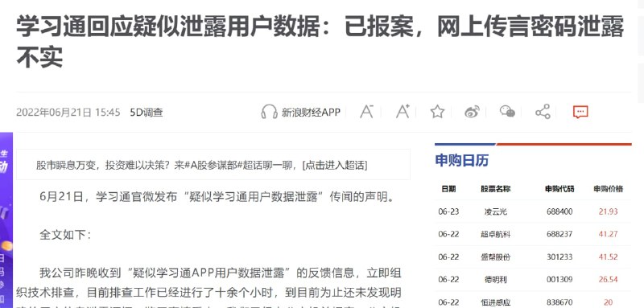Open stock 恒进感应 in the table
The height and width of the screenshot is (308, 644).
click(496, 302)
